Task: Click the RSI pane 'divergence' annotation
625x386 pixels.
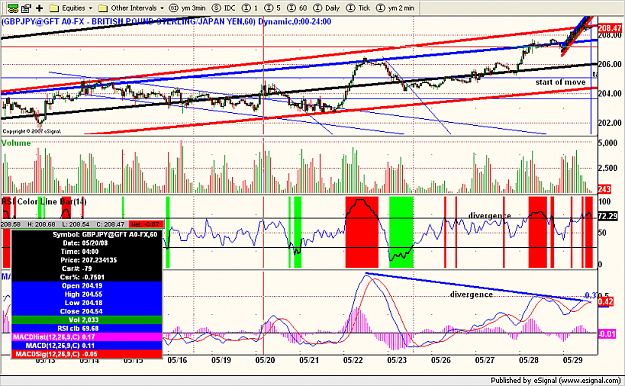Action: [489, 216]
